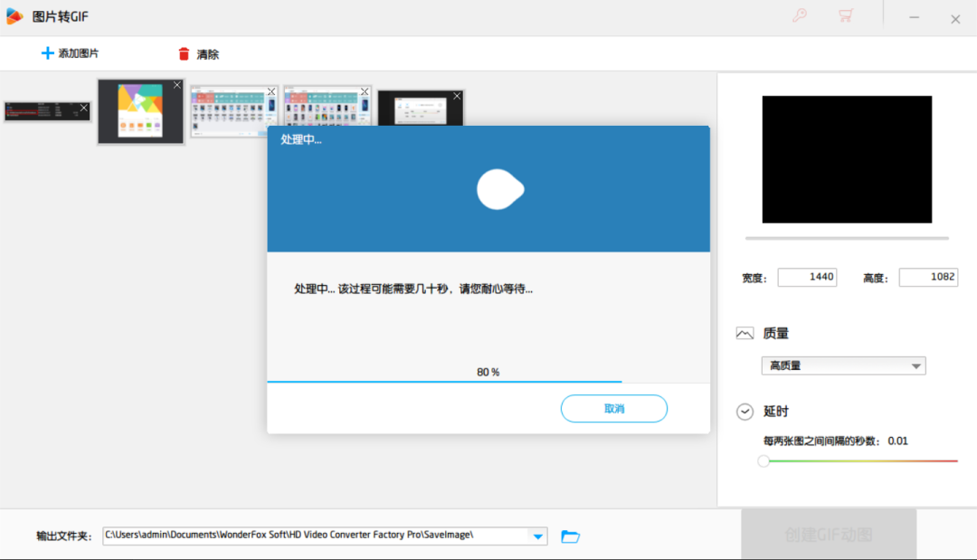Click the red trash clear icon
This screenshot has width=977, height=560.
coord(184,54)
